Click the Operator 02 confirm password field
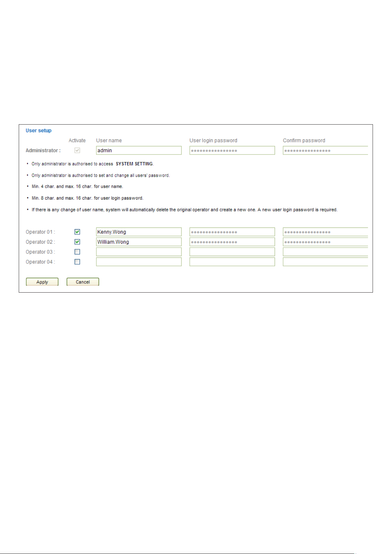Viewport: 392px width, 554px height. [326, 242]
